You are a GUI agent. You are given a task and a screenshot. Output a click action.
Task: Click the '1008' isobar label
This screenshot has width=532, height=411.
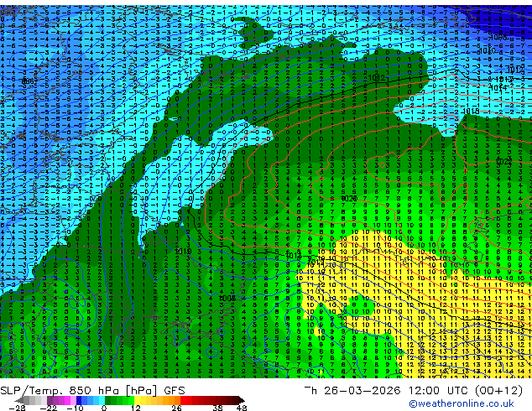tap(227, 298)
